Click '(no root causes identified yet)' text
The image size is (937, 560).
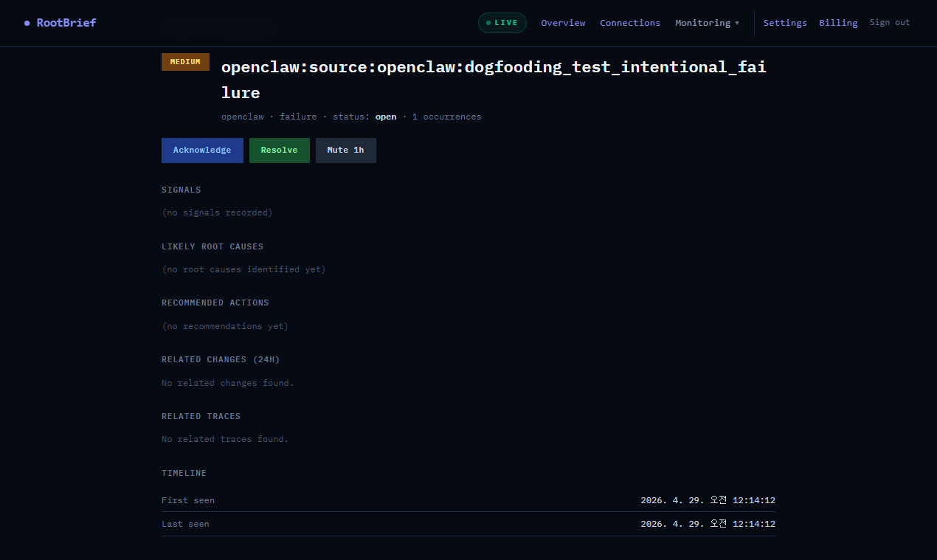243,269
